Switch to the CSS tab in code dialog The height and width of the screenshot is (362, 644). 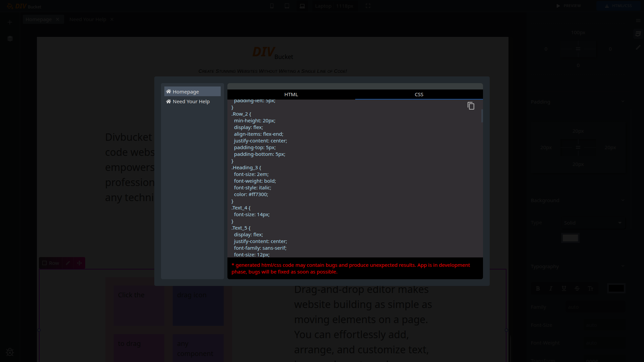[419, 95]
